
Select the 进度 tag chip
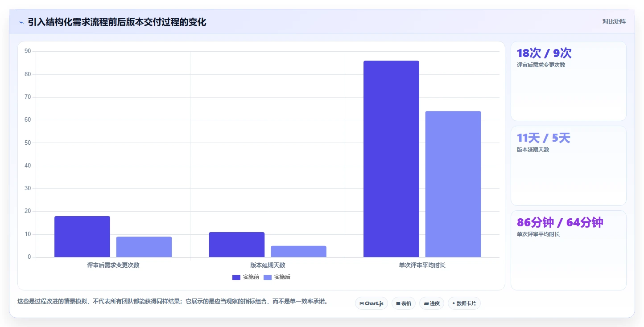432,303
